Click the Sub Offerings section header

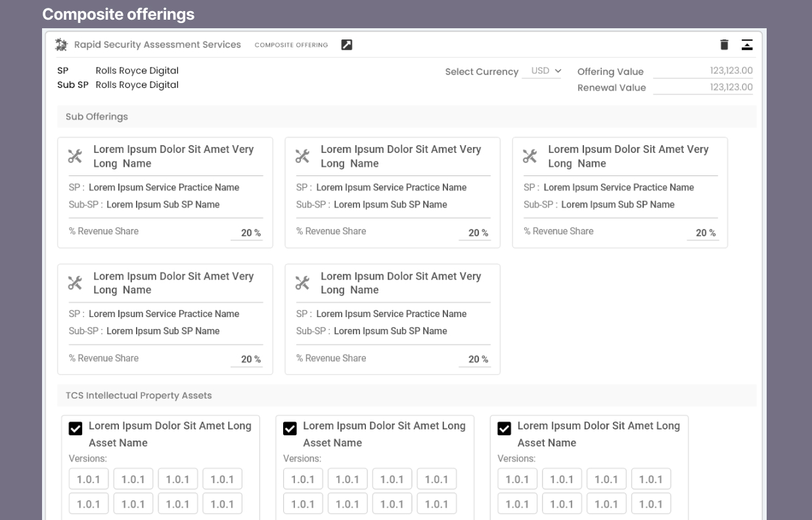[97, 117]
